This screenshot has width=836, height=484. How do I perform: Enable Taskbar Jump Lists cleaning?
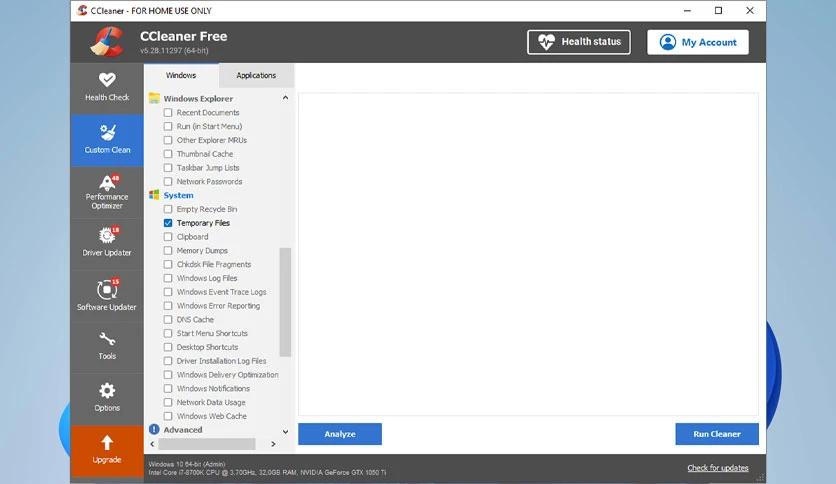click(168, 168)
